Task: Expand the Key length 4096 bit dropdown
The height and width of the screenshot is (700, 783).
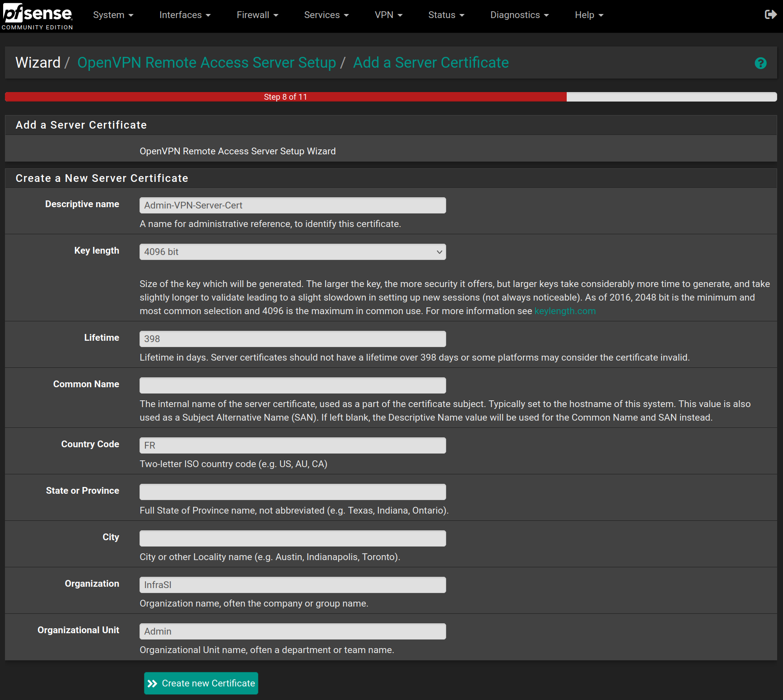Action: 293,252
